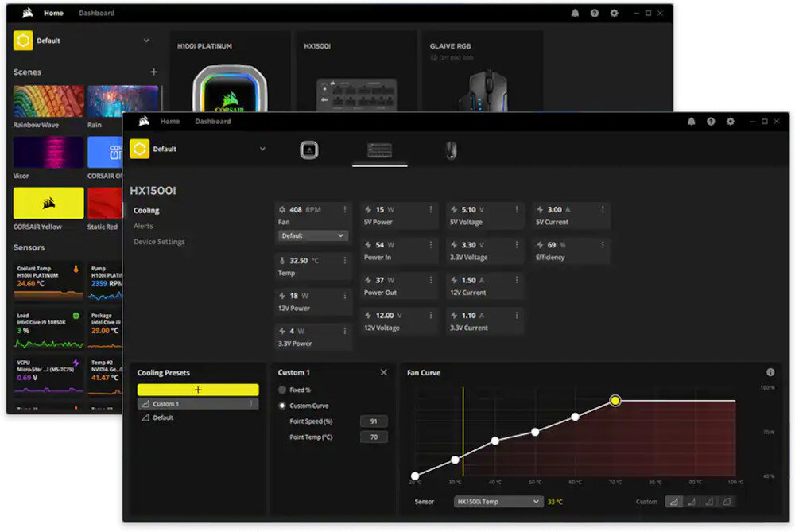Open the H100I PLATINUM device card in the back window
Image resolution: width=795 pixels, height=532 pixels.
[229, 71]
